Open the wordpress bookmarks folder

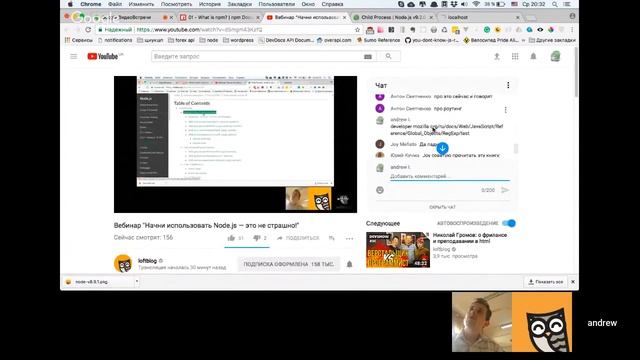click(238, 40)
